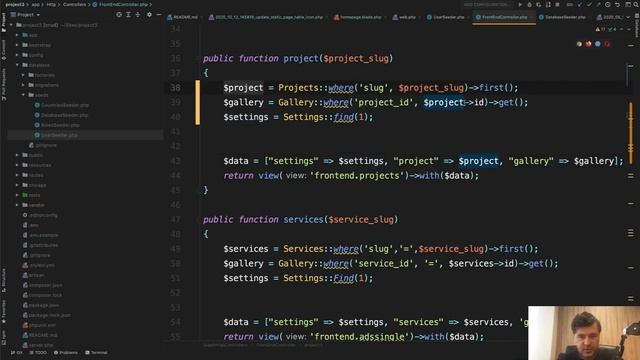Expand the resources folder
The image size is (640, 360).
[x=17, y=165]
